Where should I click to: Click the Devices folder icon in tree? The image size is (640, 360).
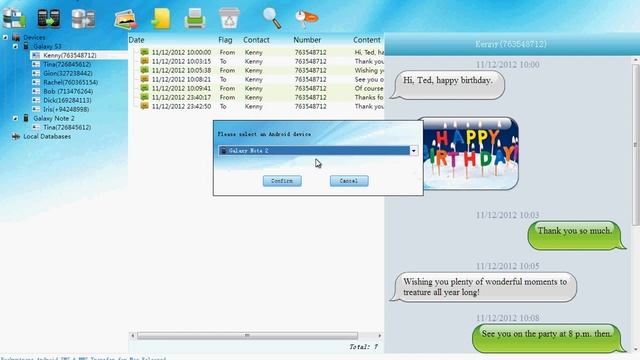click(x=16, y=37)
